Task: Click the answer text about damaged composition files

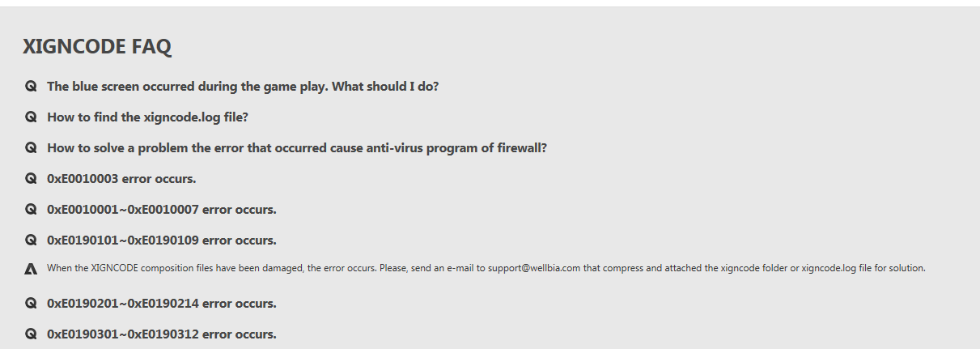Action: [x=243, y=268]
